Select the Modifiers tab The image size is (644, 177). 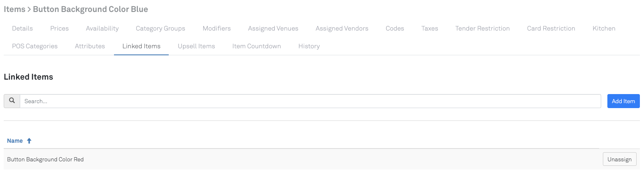pos(216,28)
